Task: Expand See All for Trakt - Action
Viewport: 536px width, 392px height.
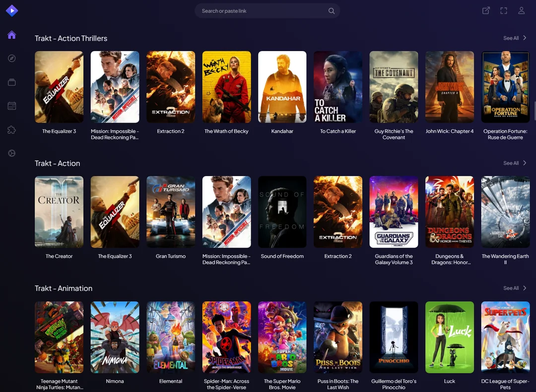Action: 515,163
